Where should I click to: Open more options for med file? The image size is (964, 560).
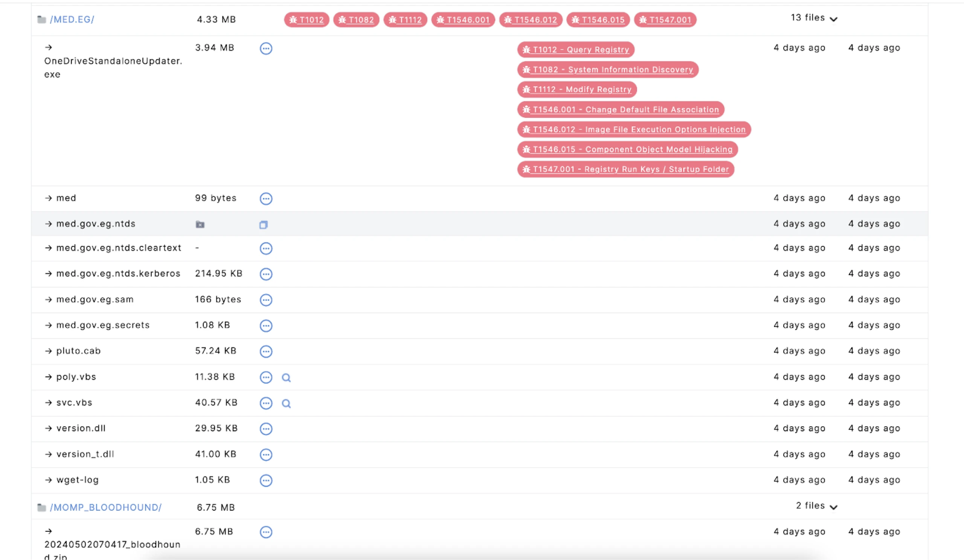coord(266,199)
